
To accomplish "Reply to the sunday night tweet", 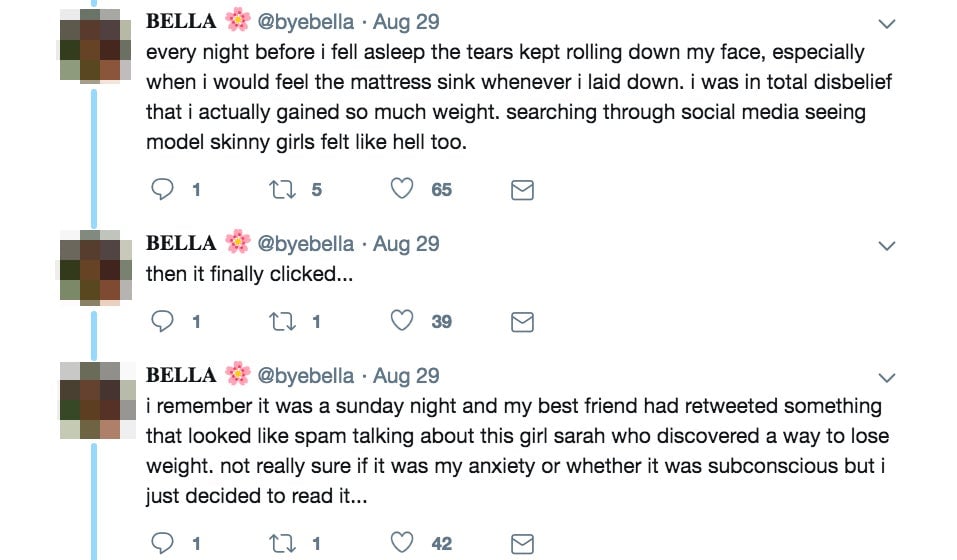I will 161,543.
